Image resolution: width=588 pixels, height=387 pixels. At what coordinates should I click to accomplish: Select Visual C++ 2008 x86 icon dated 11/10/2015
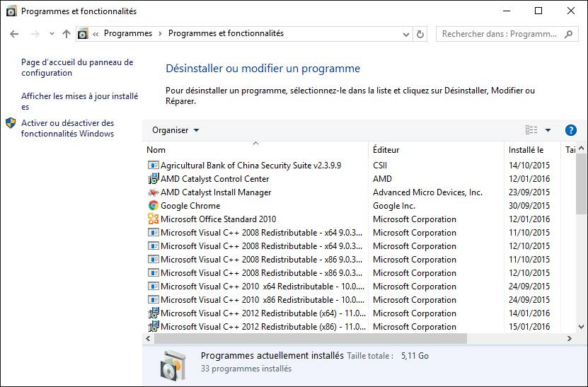pos(153,260)
